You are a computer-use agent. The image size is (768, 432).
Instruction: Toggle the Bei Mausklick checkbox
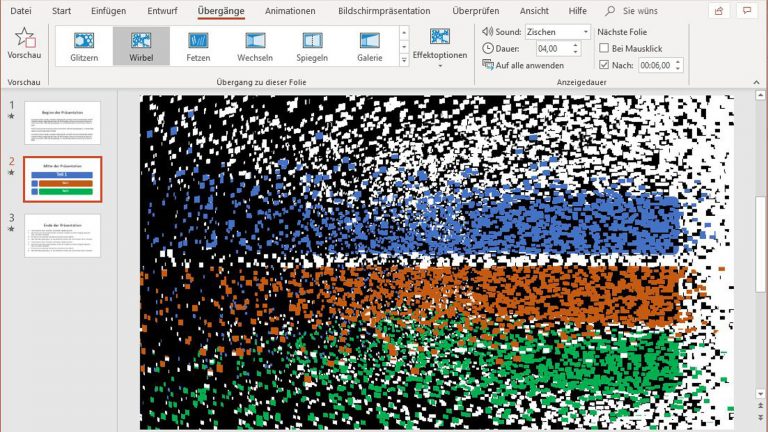pos(603,48)
